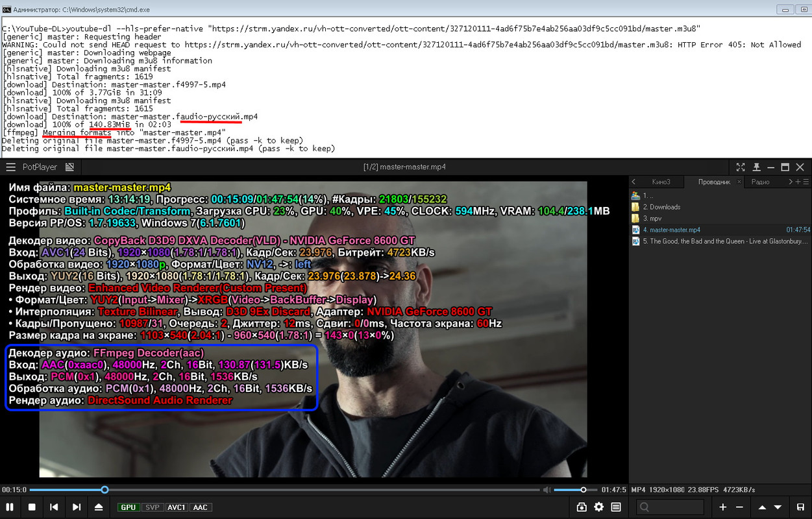The height and width of the screenshot is (519, 812).
Task: Add item to playlist with plus
Action: pyautogui.click(x=723, y=507)
